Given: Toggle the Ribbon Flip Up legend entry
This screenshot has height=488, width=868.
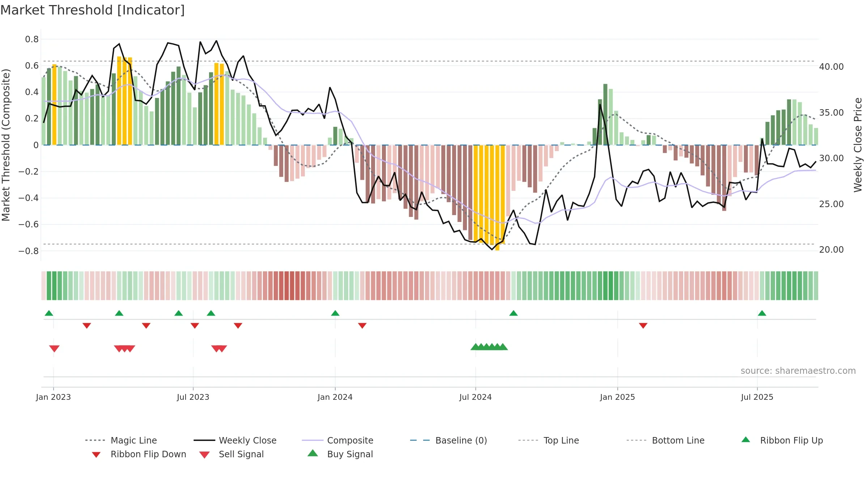Looking at the screenshot, I should coord(782,440).
